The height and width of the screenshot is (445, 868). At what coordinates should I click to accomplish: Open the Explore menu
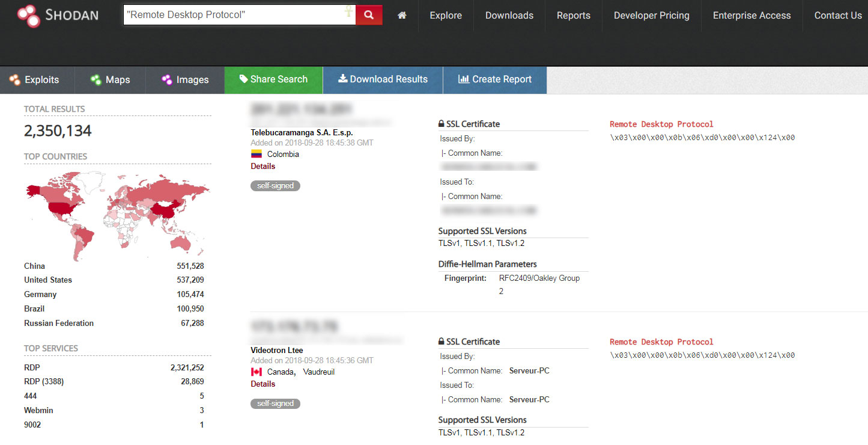coord(446,16)
